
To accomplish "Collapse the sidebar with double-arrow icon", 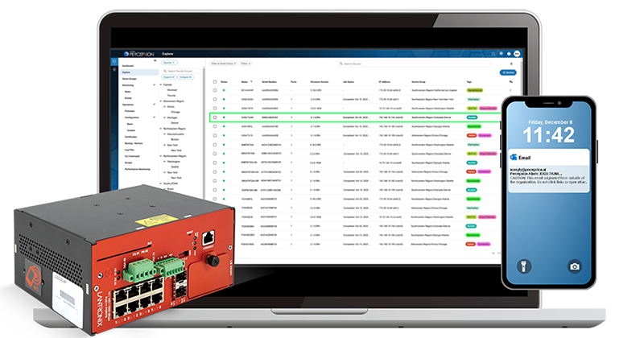I will point(155,60).
